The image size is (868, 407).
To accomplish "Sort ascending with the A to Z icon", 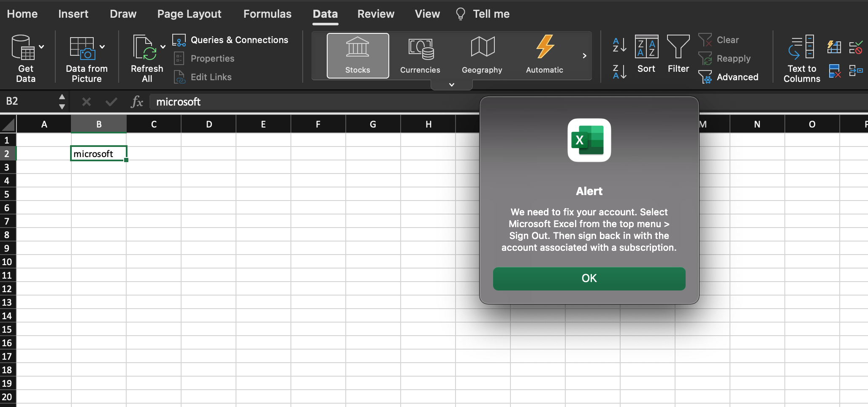I will (x=619, y=45).
